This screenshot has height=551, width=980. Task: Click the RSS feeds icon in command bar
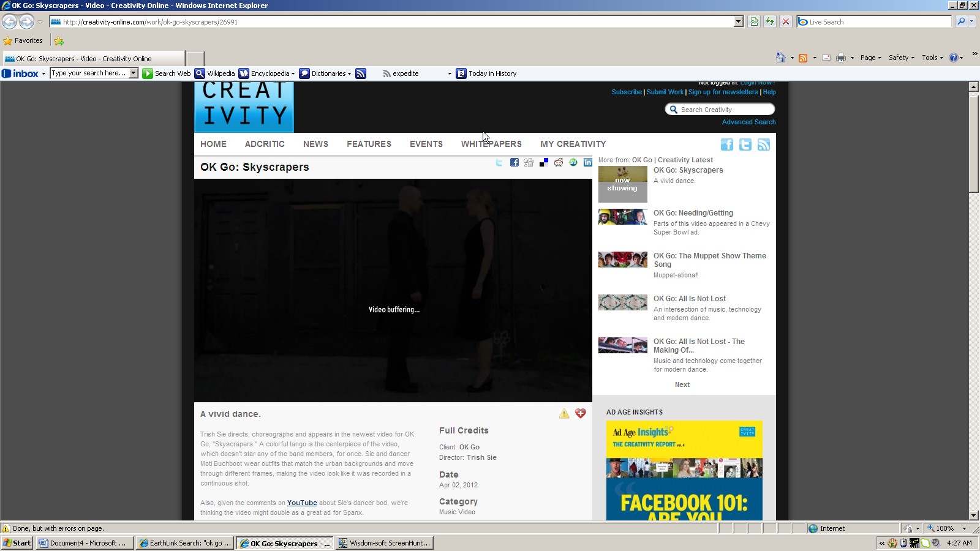click(803, 58)
